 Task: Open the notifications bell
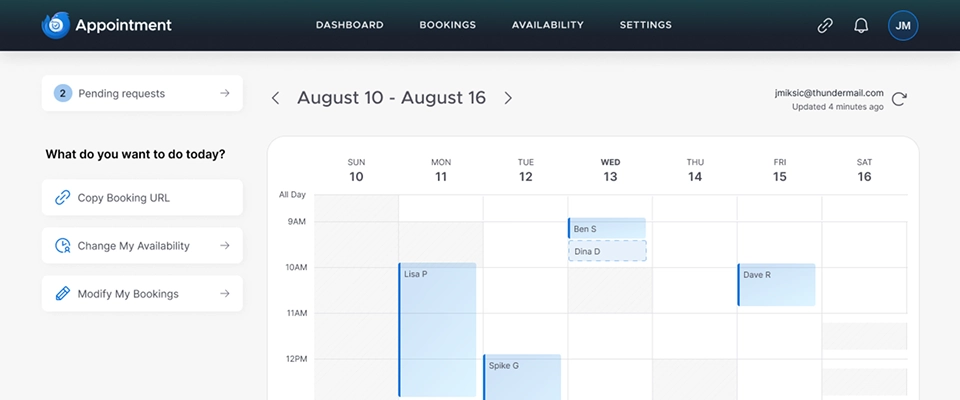click(x=861, y=25)
